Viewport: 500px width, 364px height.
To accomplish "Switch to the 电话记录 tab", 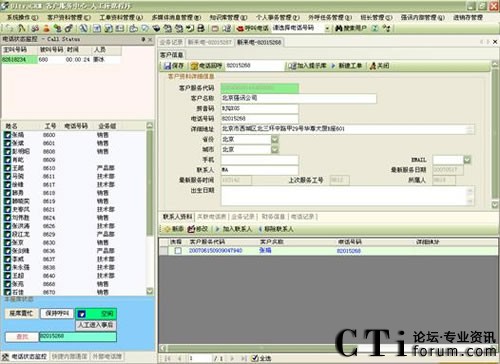I will (303, 217).
